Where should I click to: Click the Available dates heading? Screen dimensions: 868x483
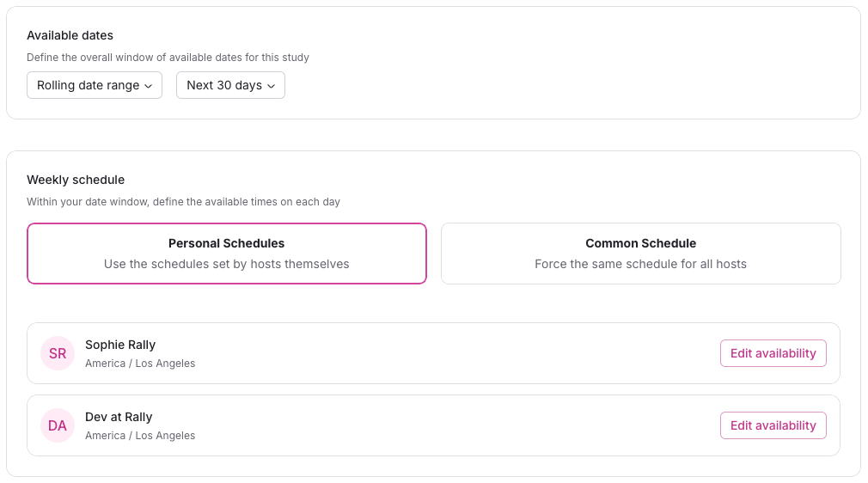pyautogui.click(x=70, y=35)
